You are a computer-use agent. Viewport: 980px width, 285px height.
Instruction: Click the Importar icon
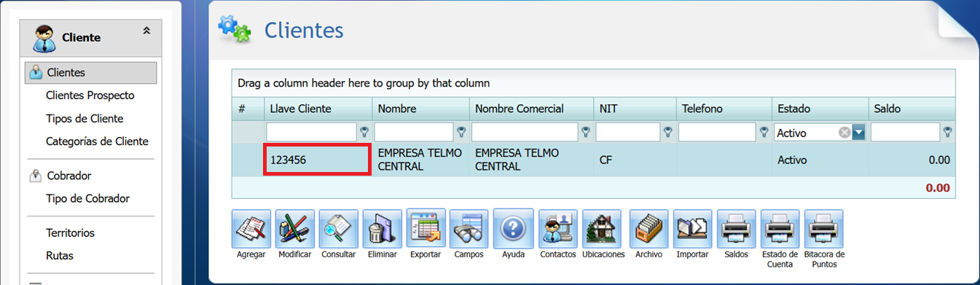click(x=692, y=229)
